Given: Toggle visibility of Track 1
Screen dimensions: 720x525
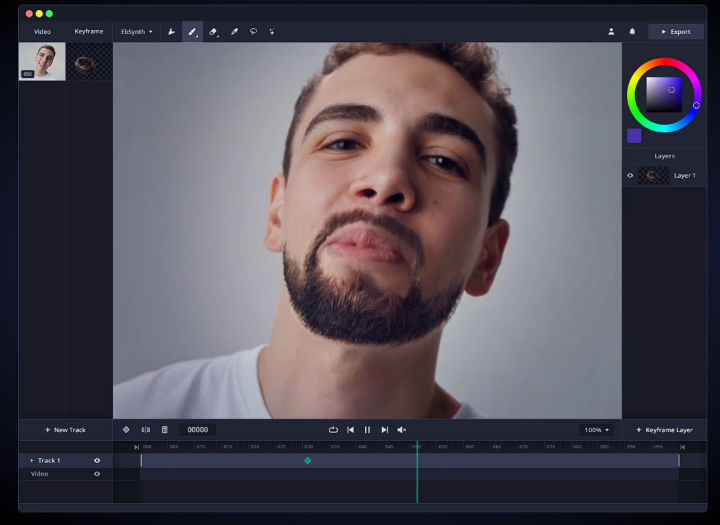Looking at the screenshot, I should click(97, 461).
